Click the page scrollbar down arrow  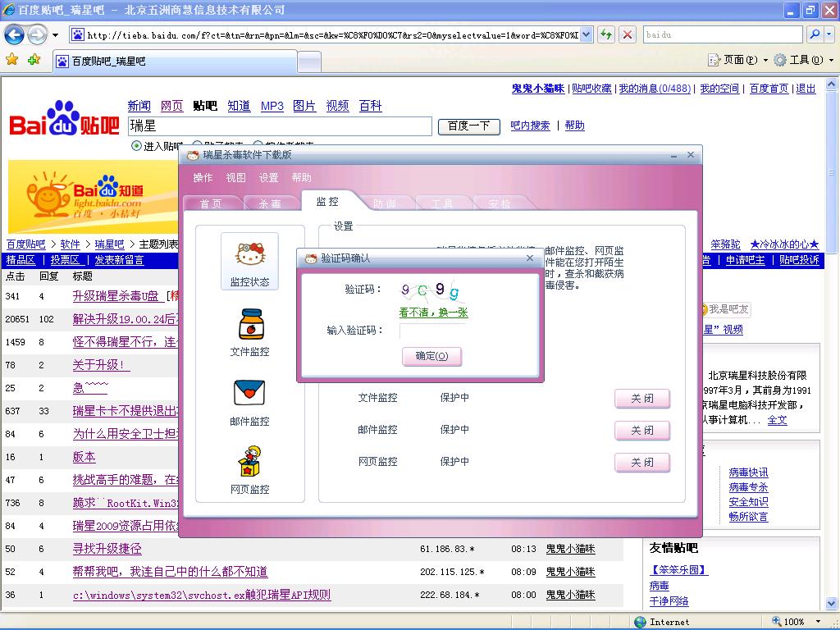[x=832, y=603]
